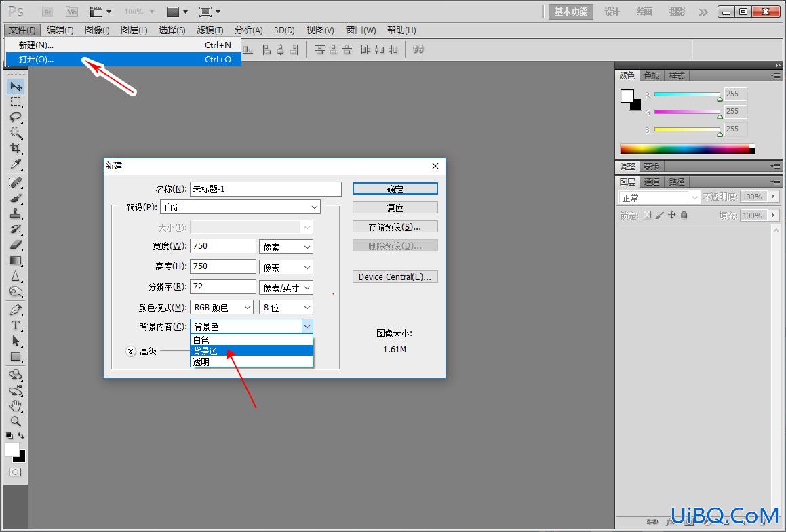
Task: Click the 基本功能 workspace button
Action: [570, 12]
